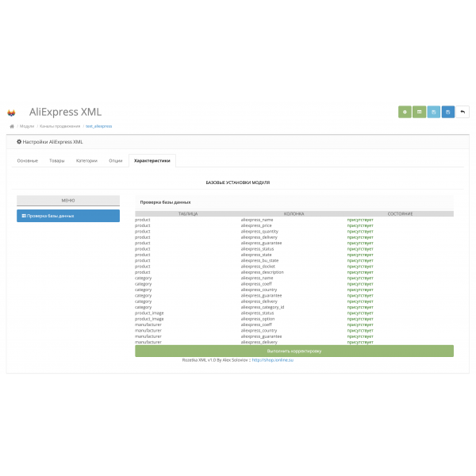The image size is (476, 476).
Task: Click the Проверка базы данных section title
Action: coord(166,202)
